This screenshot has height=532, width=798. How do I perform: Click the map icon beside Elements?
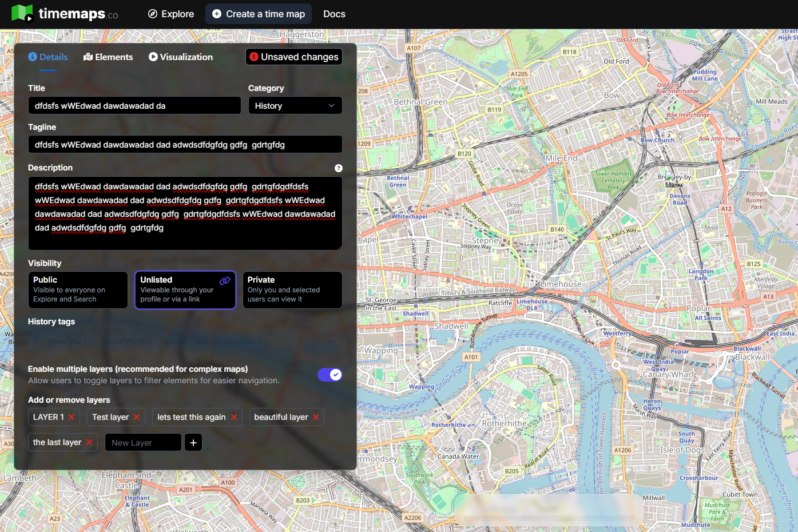(x=88, y=57)
